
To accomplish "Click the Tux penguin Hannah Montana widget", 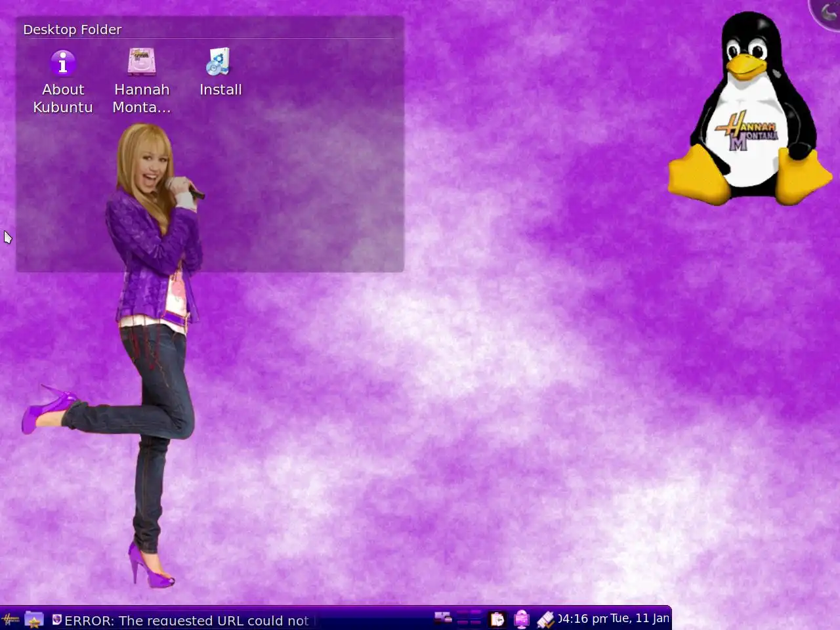I will coord(750,109).
